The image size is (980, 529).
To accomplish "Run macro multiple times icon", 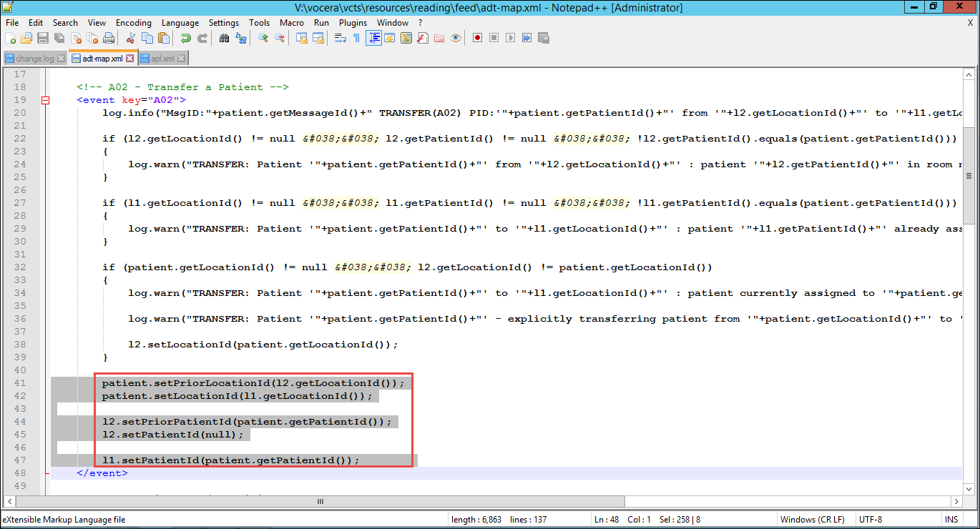I will tap(526, 38).
